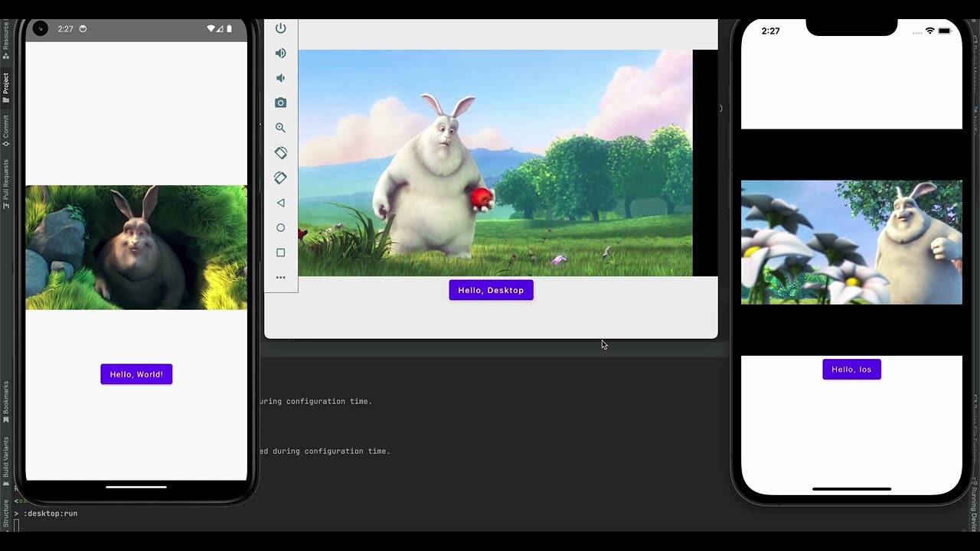980x551 pixels.
Task: Click the Hello, Desktop button
Action: pos(491,290)
